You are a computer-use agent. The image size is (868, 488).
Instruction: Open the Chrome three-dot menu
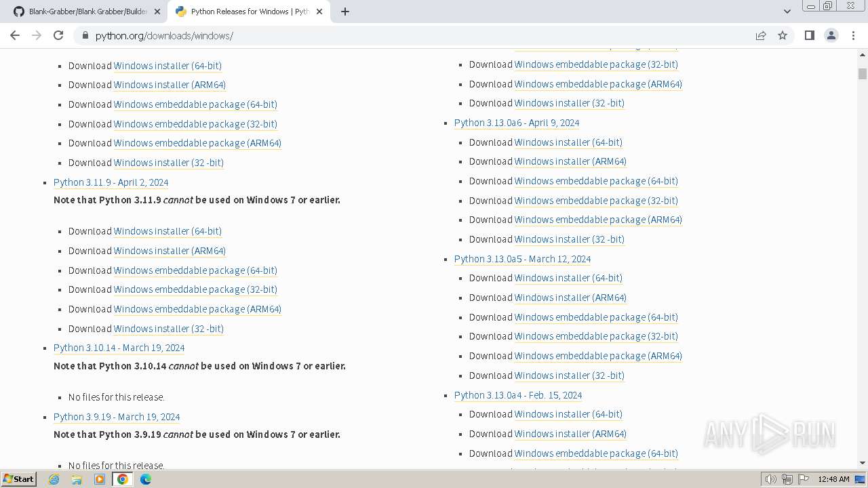coord(853,35)
